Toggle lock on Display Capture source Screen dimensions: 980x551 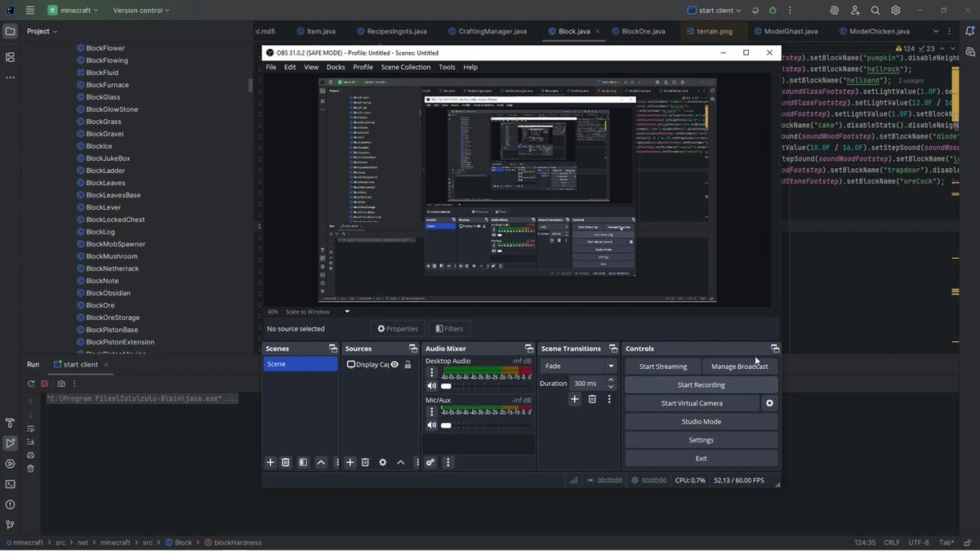pos(408,365)
